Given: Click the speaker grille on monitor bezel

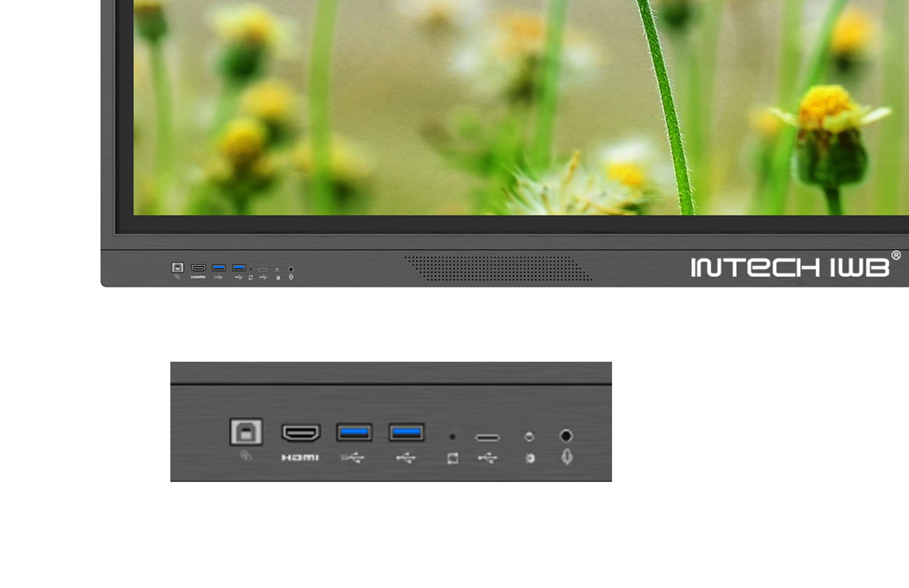Looking at the screenshot, I should (x=498, y=268).
